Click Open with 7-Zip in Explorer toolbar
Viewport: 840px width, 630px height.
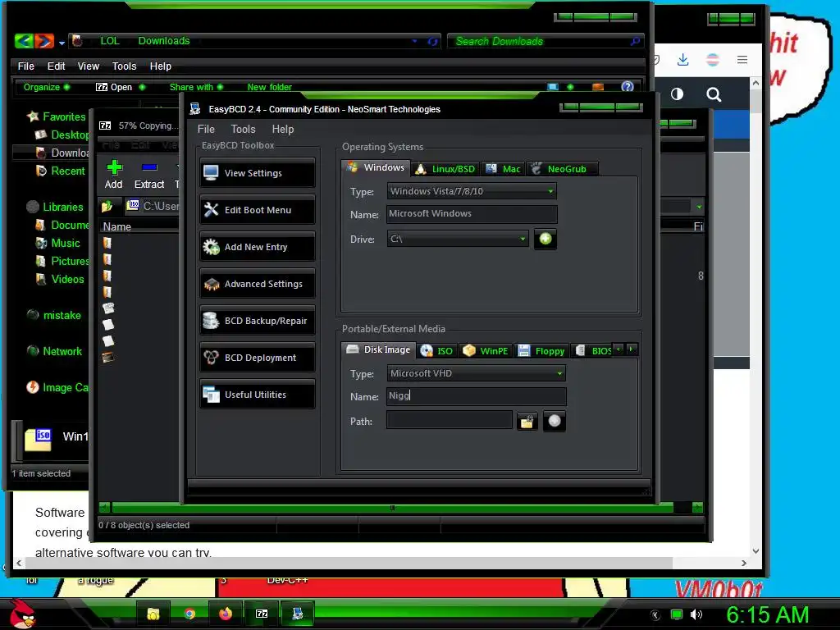[114, 87]
